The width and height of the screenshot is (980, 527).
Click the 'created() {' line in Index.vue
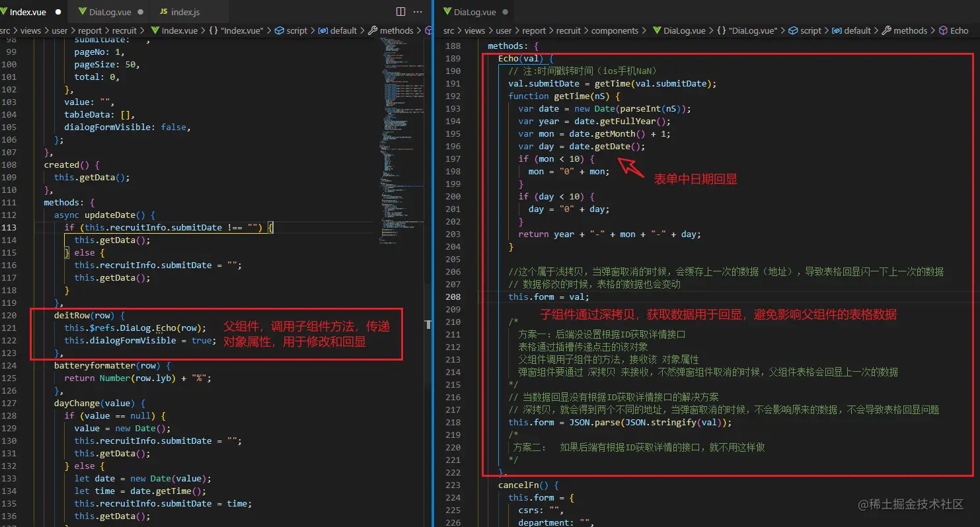pyautogui.click(x=71, y=164)
